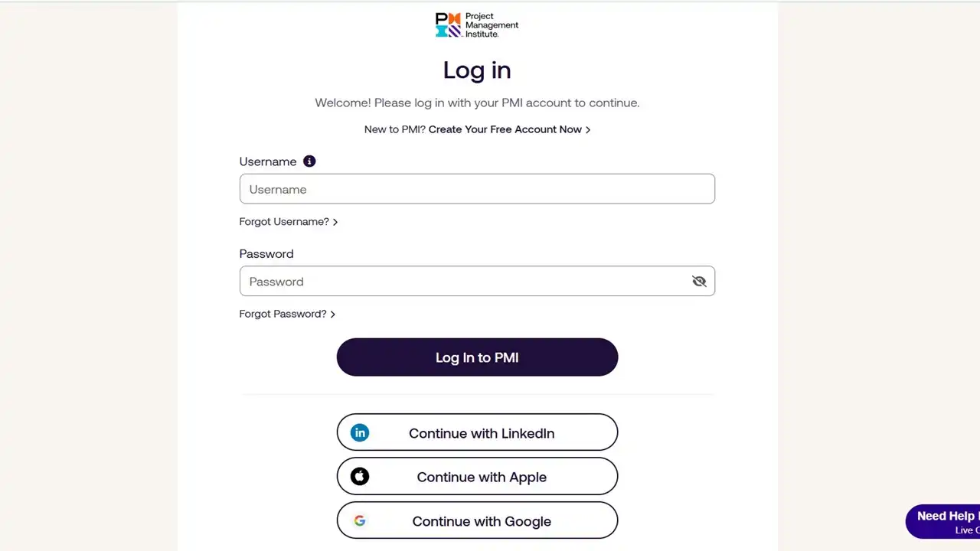Click the Apple icon on its sign-in button
Viewport: 980px width, 551px height.
pyautogui.click(x=360, y=476)
